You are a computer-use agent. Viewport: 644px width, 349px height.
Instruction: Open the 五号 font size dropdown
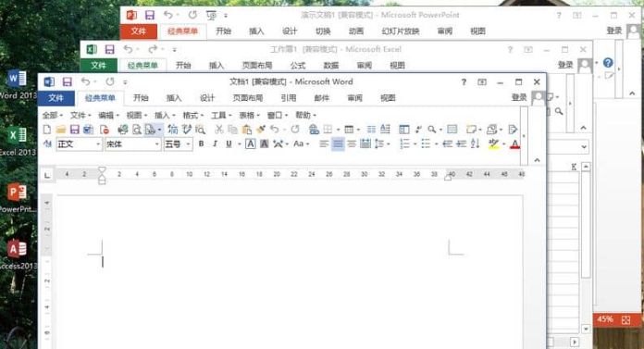(188, 143)
